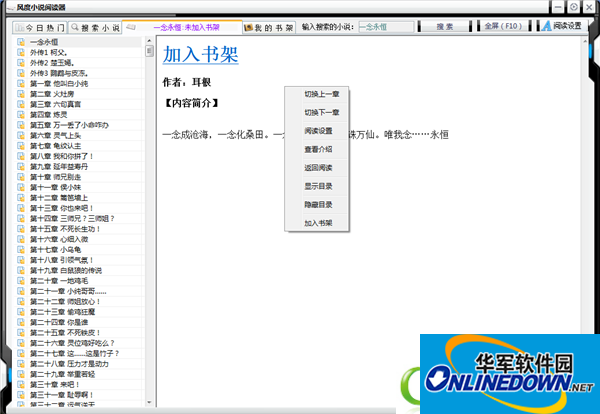Click the chapter list scrollbar down arrow
Screen dimensions: 600x414
point(149,403)
